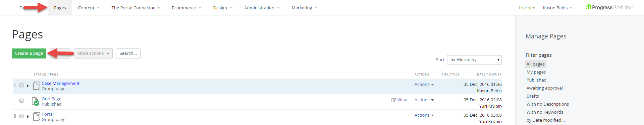Screen dimensions: 644x125
Task: Filter by Published pages
Action: click(536, 80)
